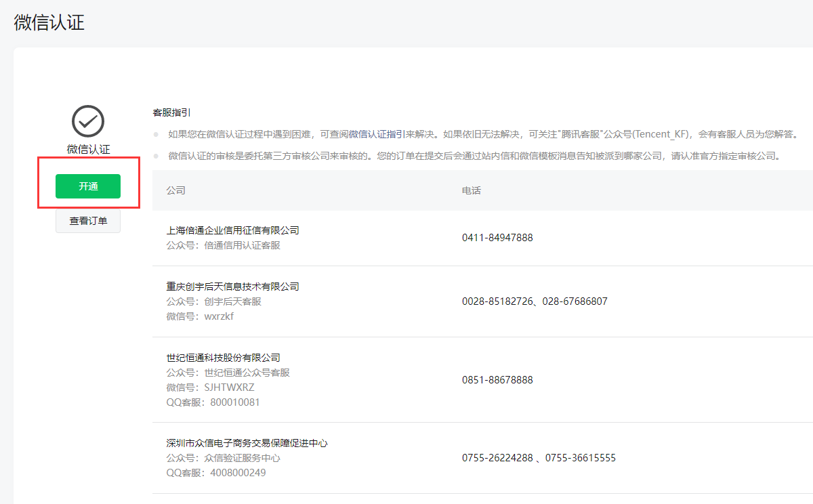Click the WeChat verification checkmark icon

pos(88,121)
